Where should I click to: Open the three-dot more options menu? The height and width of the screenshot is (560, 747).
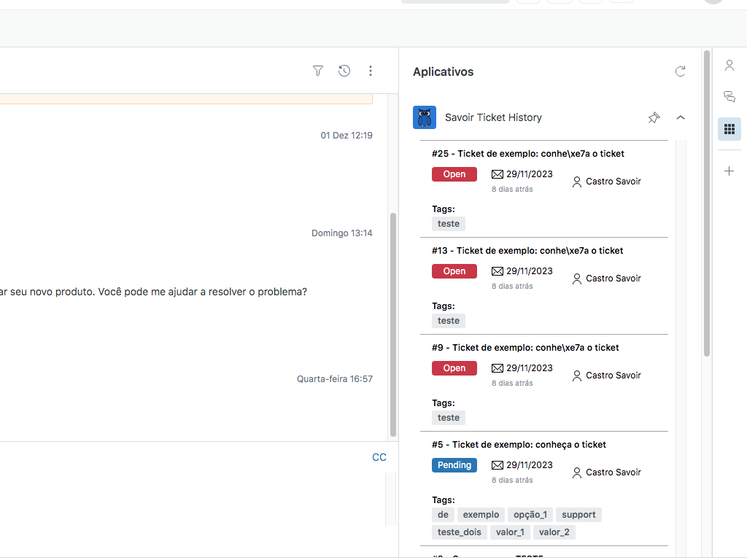point(371,71)
